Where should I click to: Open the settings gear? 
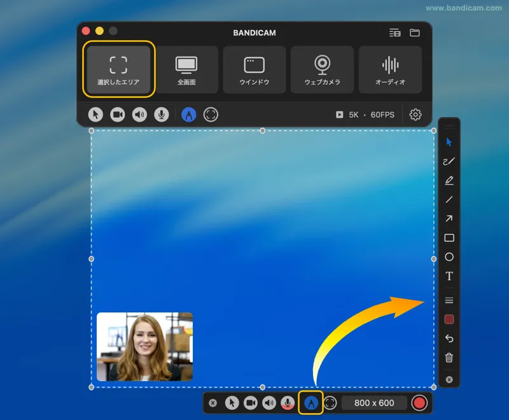415,115
